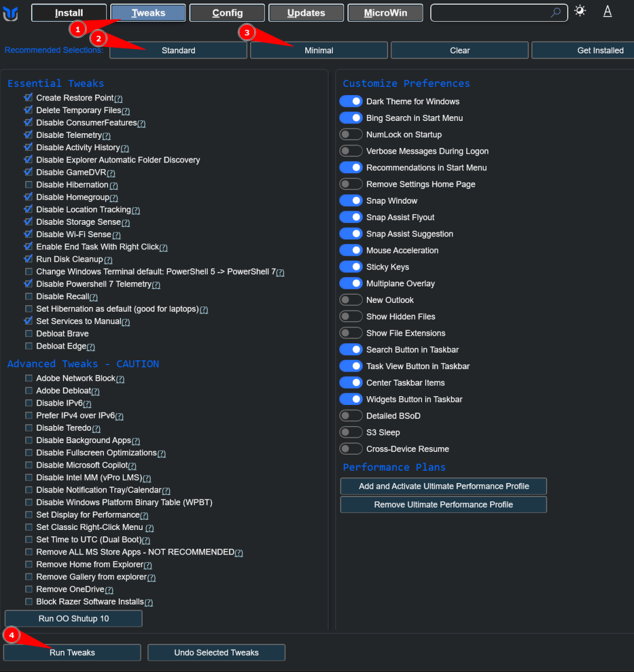Image resolution: width=634 pixels, height=672 pixels.
Task: Check Disable Windows Platform Binary Table checkbox
Action: (x=29, y=503)
